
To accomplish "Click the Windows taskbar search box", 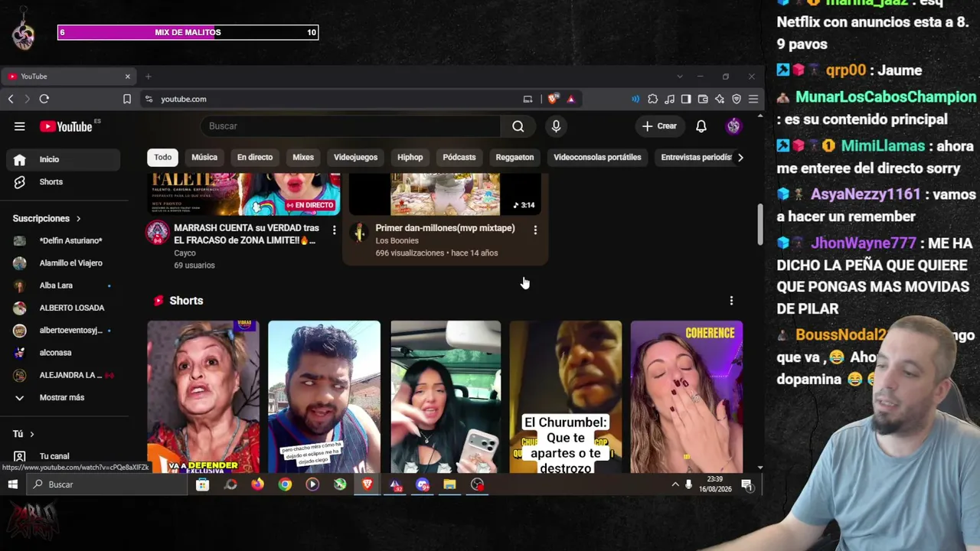I will click(107, 484).
